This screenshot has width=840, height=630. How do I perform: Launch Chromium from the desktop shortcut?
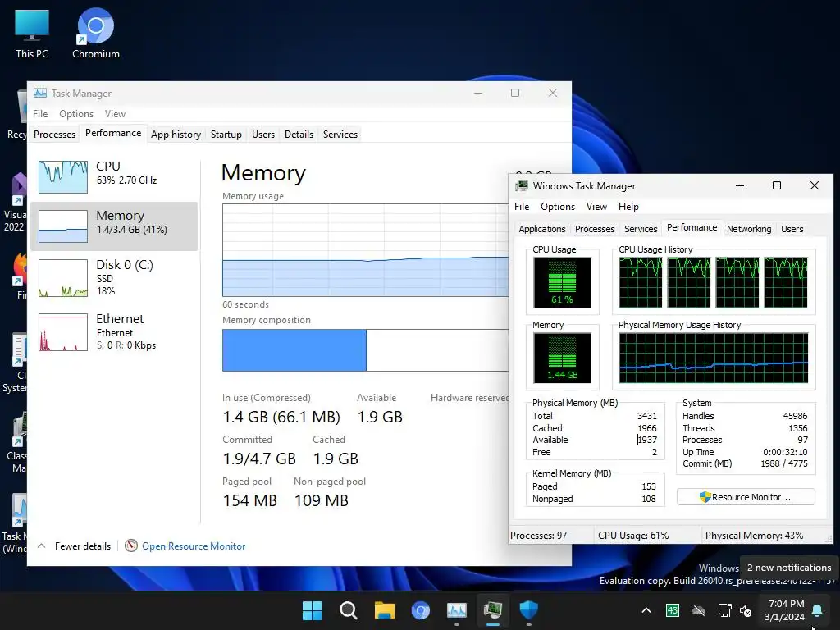coord(96,33)
